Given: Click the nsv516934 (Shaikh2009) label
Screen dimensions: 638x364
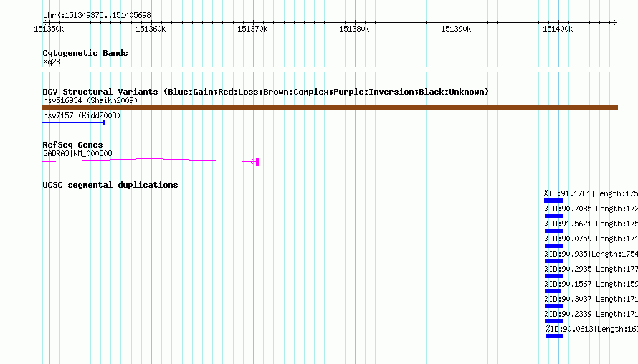Looking at the screenshot, I should tap(90, 100).
